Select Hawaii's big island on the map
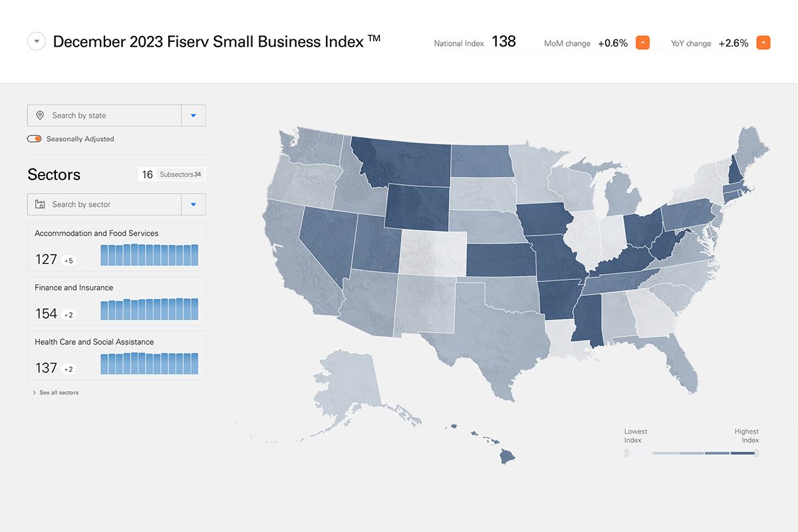Viewport: 798px width, 532px height. coord(507,456)
